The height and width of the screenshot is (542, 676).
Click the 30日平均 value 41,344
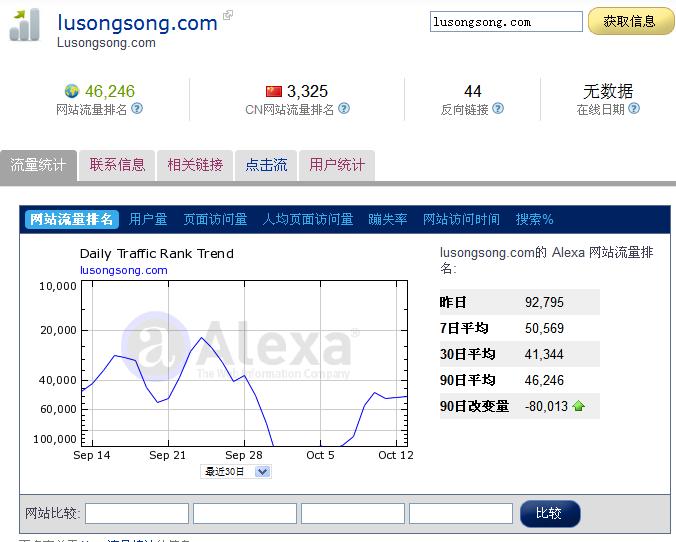[x=544, y=354]
